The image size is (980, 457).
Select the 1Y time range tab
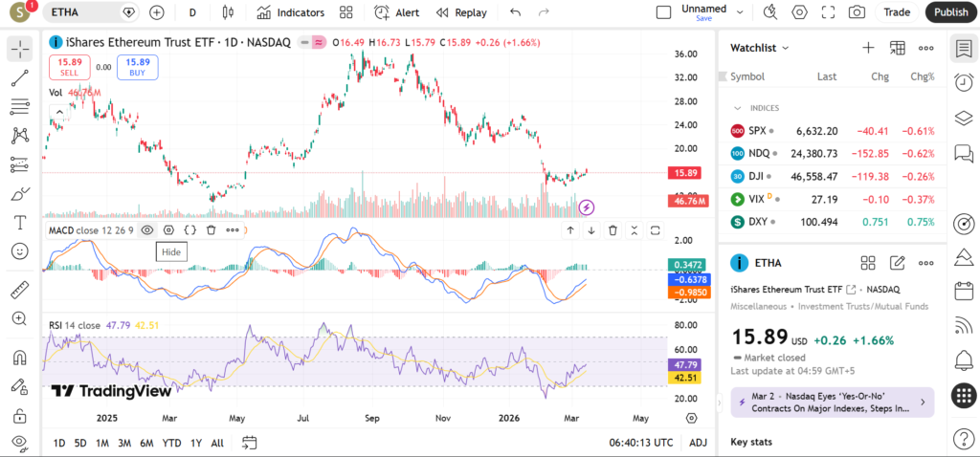coord(196,443)
